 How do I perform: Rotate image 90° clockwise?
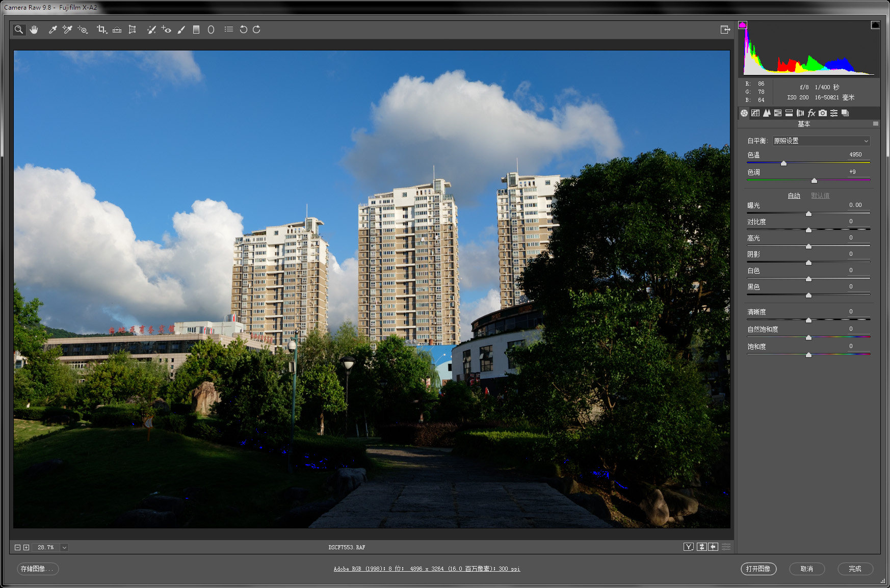click(x=256, y=30)
